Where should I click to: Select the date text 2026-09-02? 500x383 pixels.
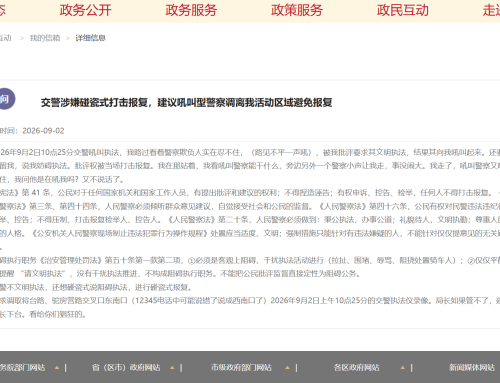click(43, 131)
